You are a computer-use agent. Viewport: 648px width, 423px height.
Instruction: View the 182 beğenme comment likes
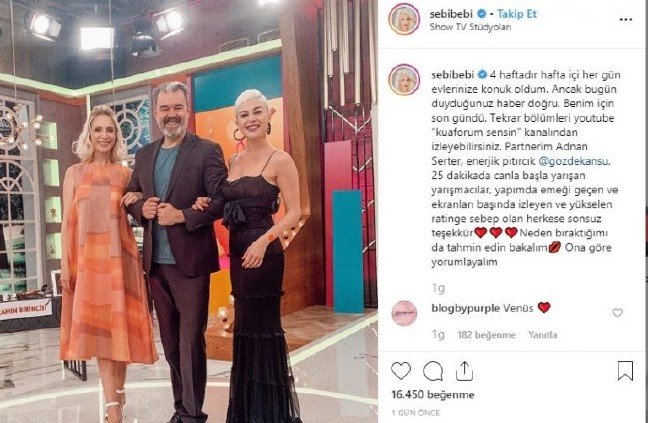coord(486,335)
